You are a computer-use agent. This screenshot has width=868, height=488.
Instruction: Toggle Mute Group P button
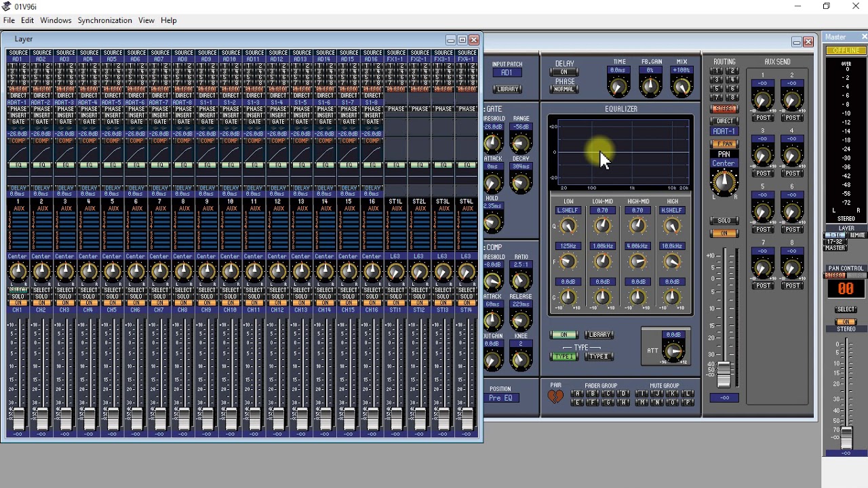[x=688, y=403]
